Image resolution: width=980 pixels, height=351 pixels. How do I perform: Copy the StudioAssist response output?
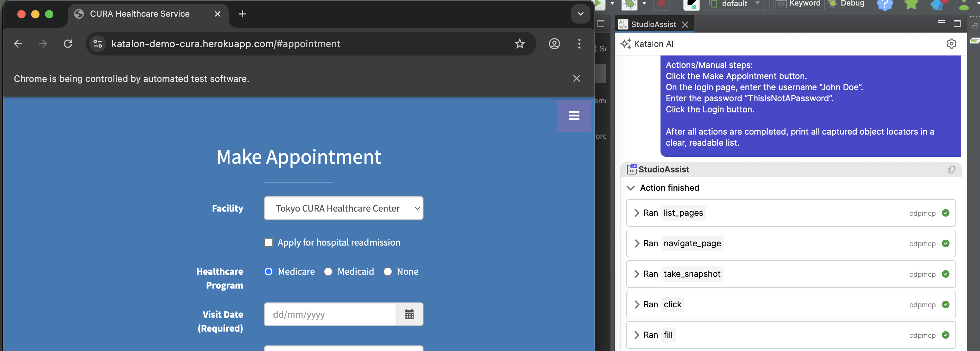click(952, 169)
